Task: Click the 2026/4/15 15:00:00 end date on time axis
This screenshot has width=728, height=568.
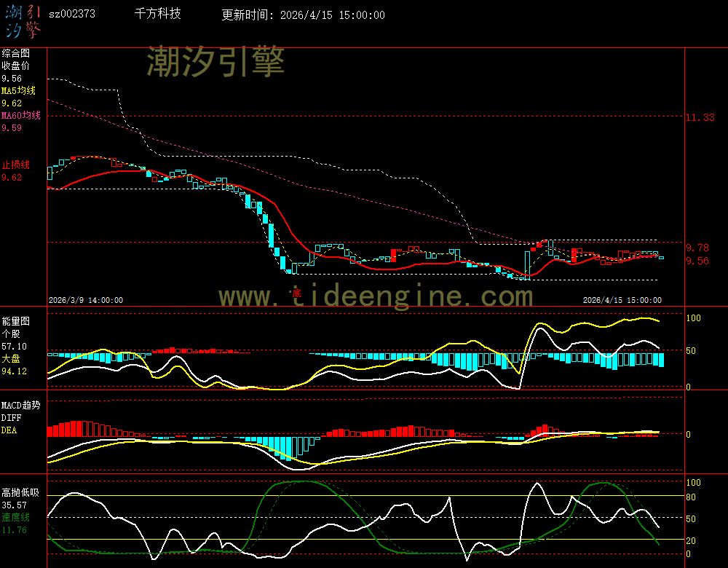Action: pos(622,300)
